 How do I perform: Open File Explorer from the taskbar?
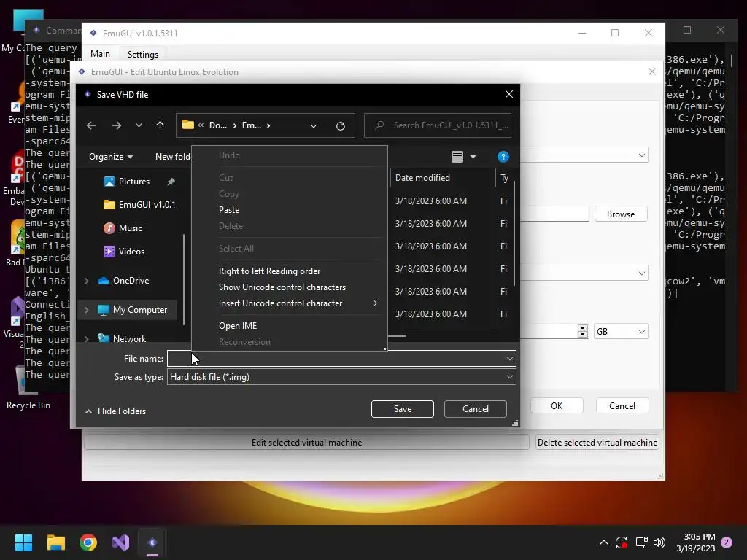tap(55, 542)
